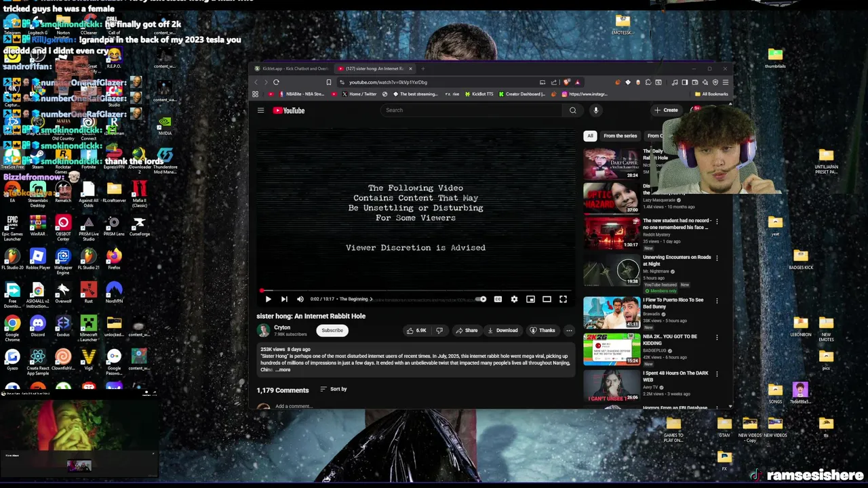This screenshot has height=488, width=868.
Task: Open the Sort by comments menu
Action: coord(333,389)
